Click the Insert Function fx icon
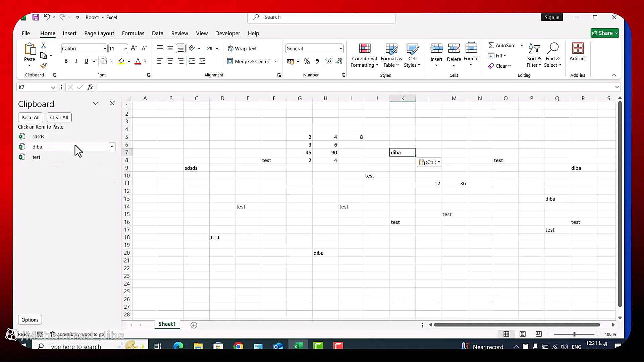Screen dimensions: 644x362 [90, 87]
